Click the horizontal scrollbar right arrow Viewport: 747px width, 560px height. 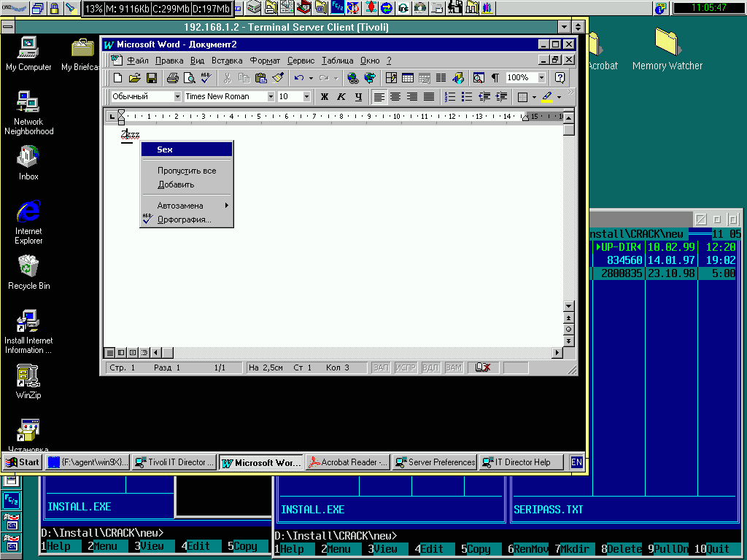tap(557, 352)
